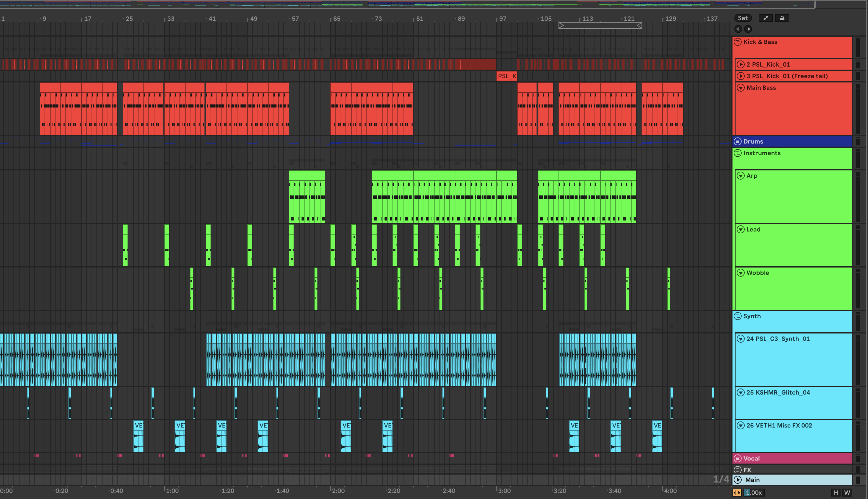868x499 pixels.
Task: Unfold the 2 PSL_Kick_01 track
Action: (x=741, y=64)
